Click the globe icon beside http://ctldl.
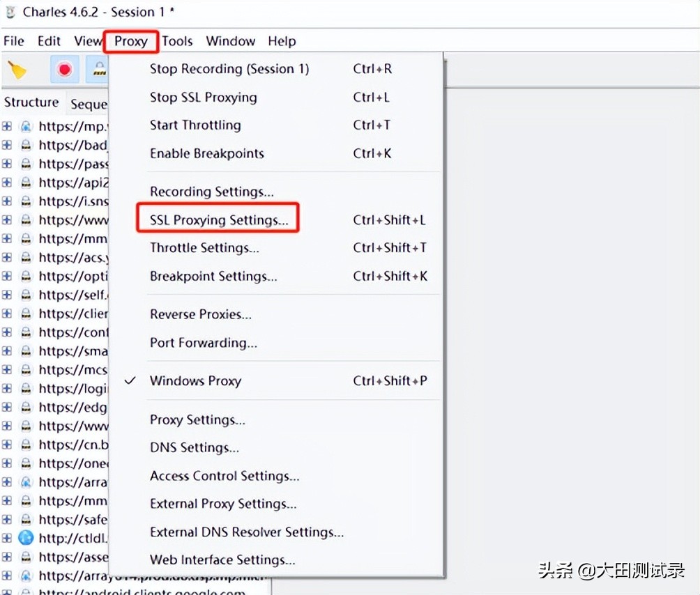This screenshot has height=595, width=700. (x=26, y=538)
